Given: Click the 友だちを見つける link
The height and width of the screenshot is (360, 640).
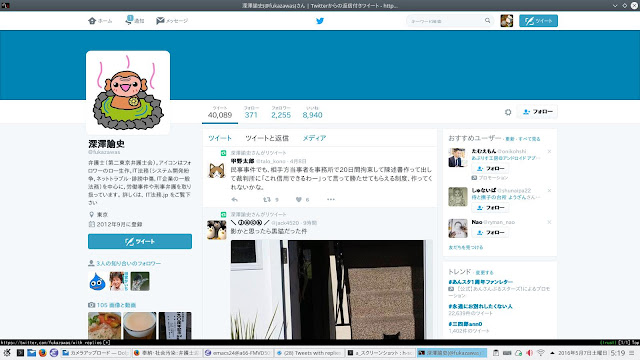Looking at the screenshot, I should click(466, 247).
